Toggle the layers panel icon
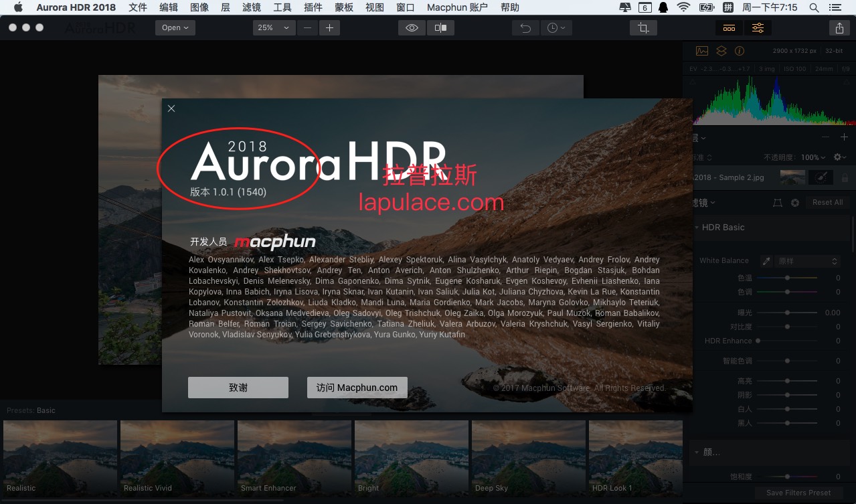 721,51
